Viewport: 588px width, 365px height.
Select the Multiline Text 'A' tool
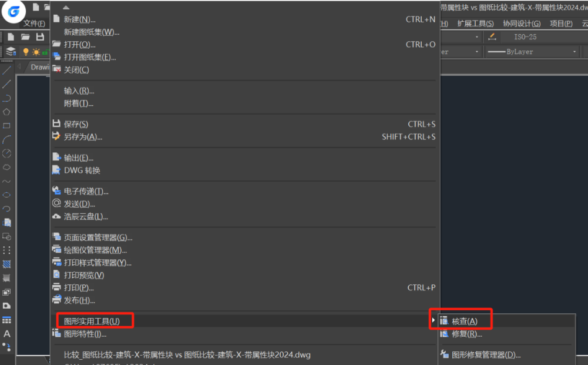click(x=7, y=334)
